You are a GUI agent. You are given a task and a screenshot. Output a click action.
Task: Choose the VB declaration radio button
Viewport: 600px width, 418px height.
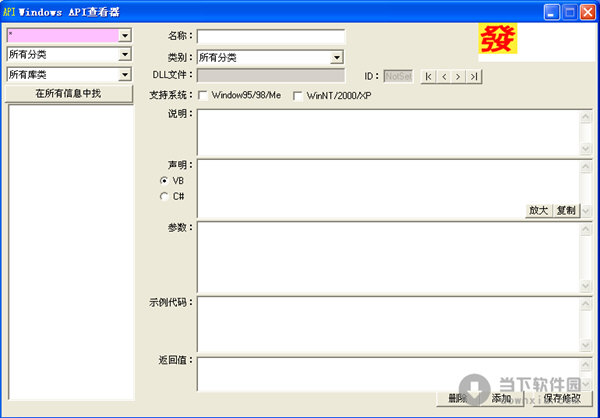tap(165, 181)
